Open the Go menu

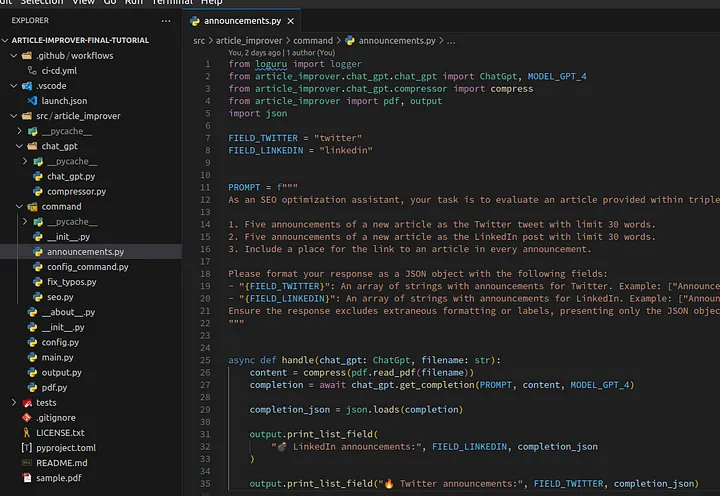[110, 2]
